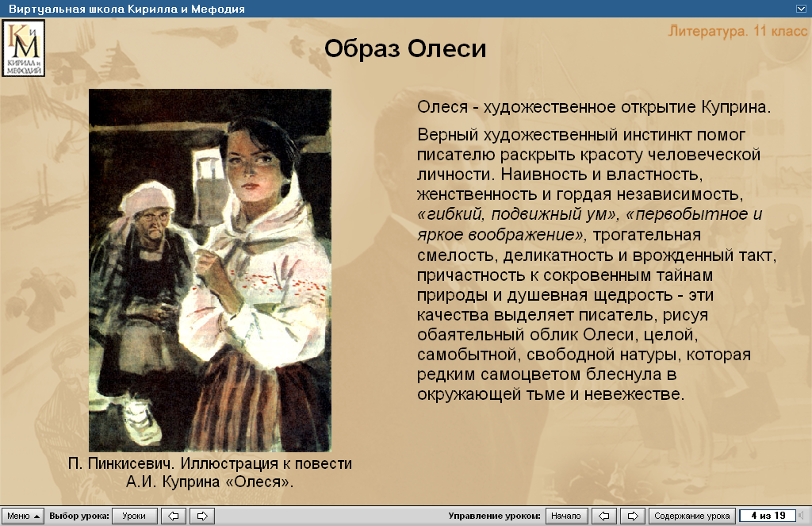Click text Олеся - художественное открытие Куприна

[594, 107]
